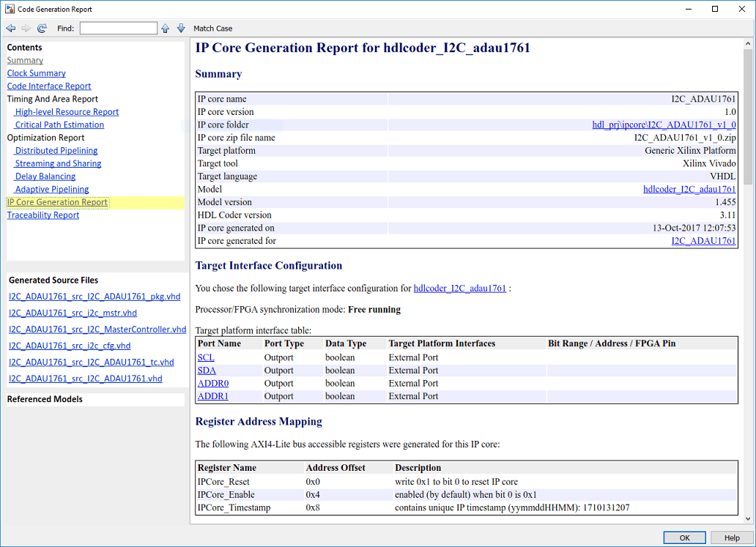Image resolution: width=756 pixels, height=547 pixels.
Task: Go to Distributed Pipelining section
Action: pyautogui.click(x=56, y=151)
